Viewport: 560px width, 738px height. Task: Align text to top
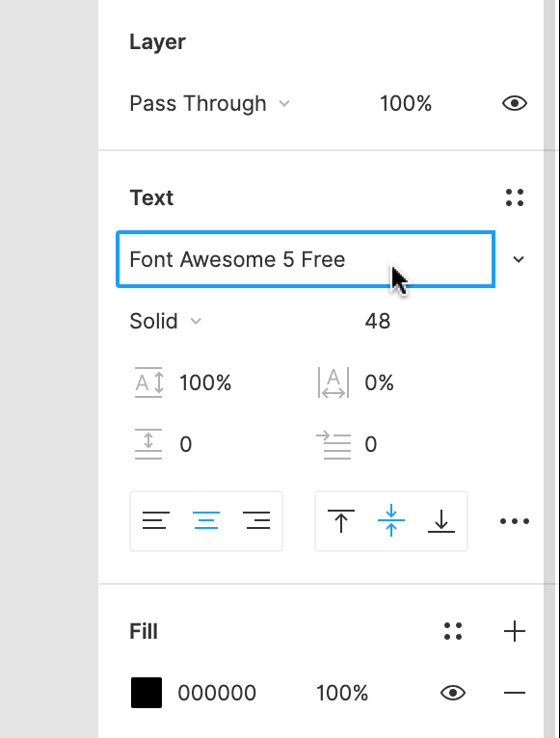click(x=341, y=520)
